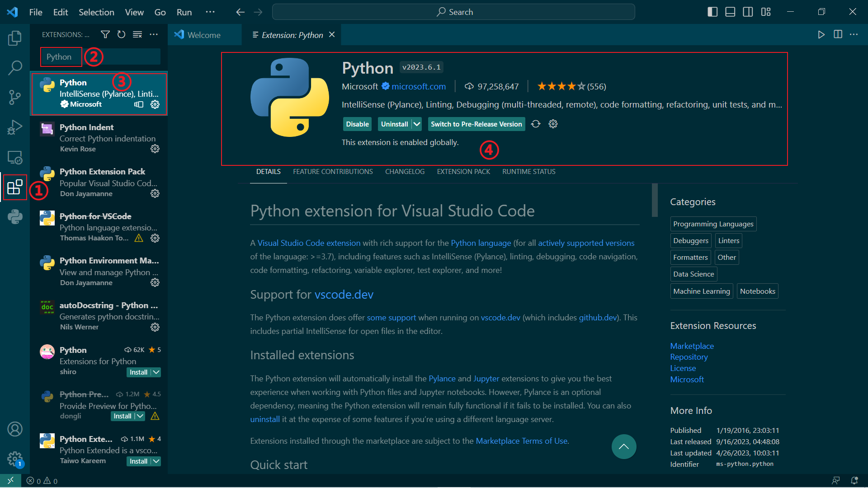Select the Python icon in the activity bar
868x488 pixels.
tap(15, 217)
